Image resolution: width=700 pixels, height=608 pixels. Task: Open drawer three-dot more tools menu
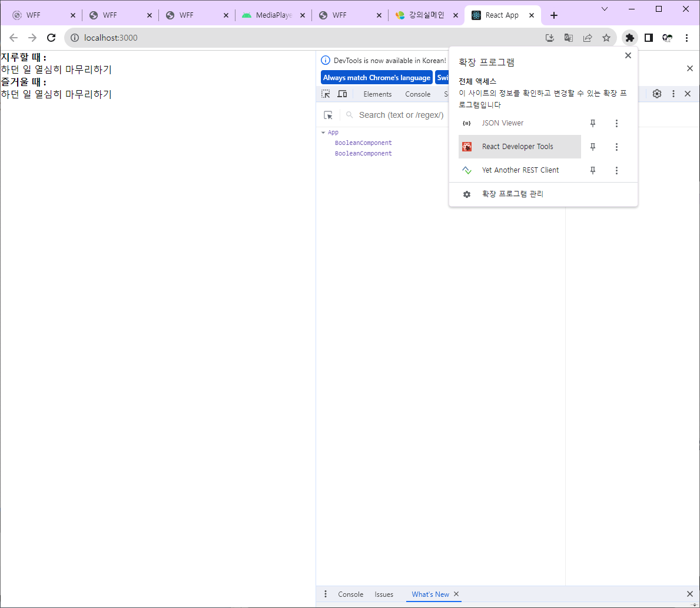point(326,594)
